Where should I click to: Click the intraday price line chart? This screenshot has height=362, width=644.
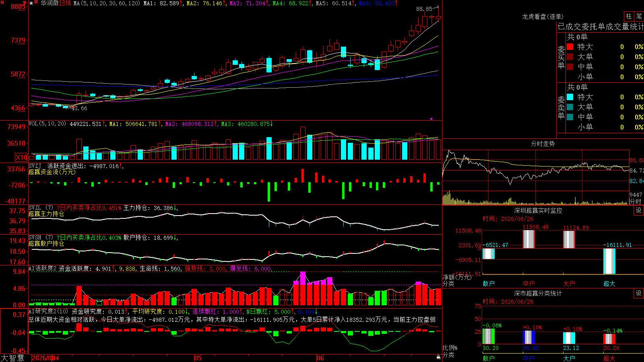point(536,170)
